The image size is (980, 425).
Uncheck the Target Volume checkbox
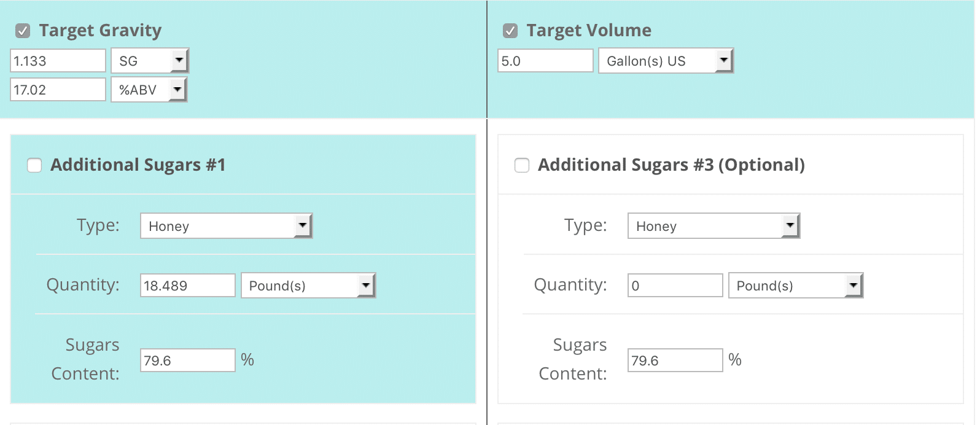tap(510, 31)
